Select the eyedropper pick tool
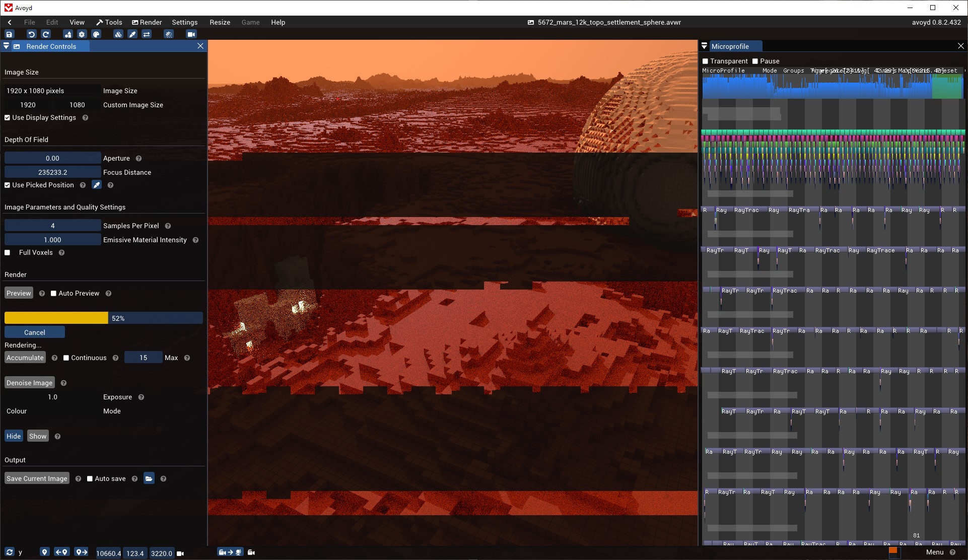This screenshot has width=968, height=560. tap(132, 34)
